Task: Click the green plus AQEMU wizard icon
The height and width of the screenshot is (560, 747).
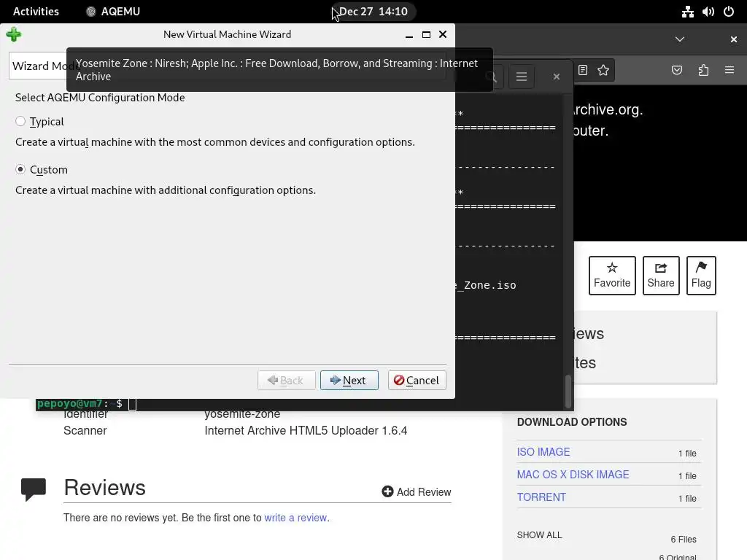Action: pyautogui.click(x=14, y=34)
